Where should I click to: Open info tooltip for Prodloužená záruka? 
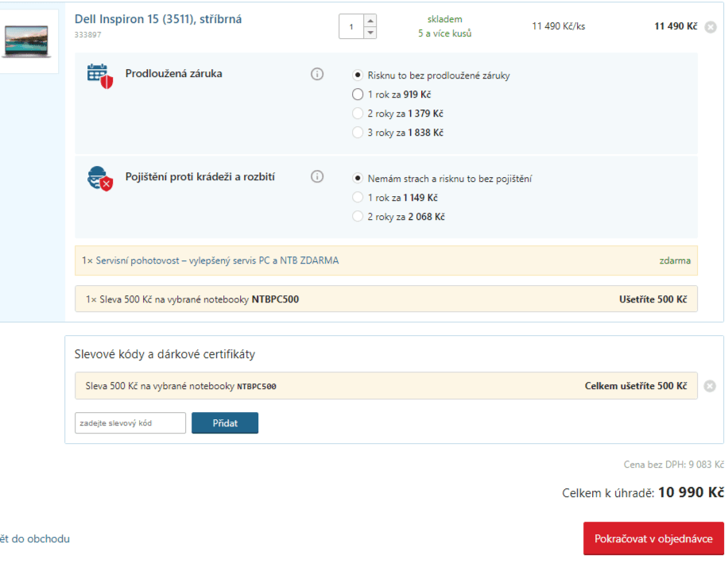(317, 74)
